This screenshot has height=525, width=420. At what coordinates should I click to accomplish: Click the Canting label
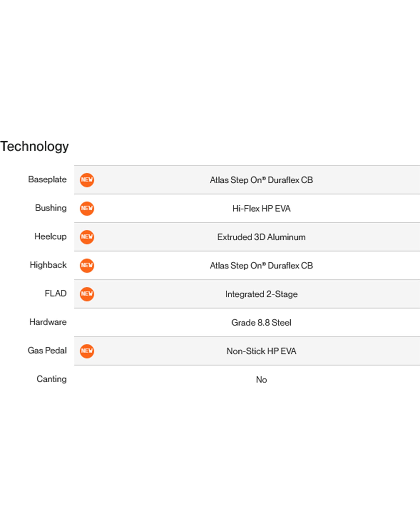coord(52,379)
